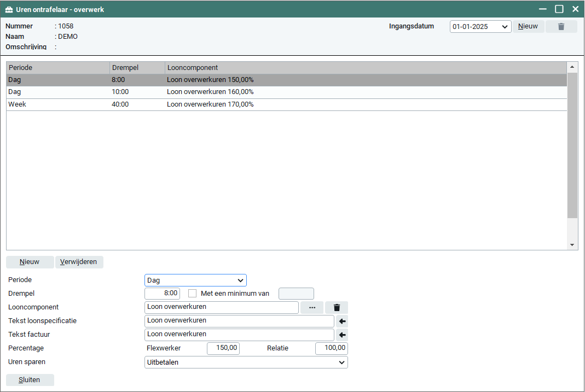Click the Verwijderen button
585x392 pixels.
pos(79,262)
